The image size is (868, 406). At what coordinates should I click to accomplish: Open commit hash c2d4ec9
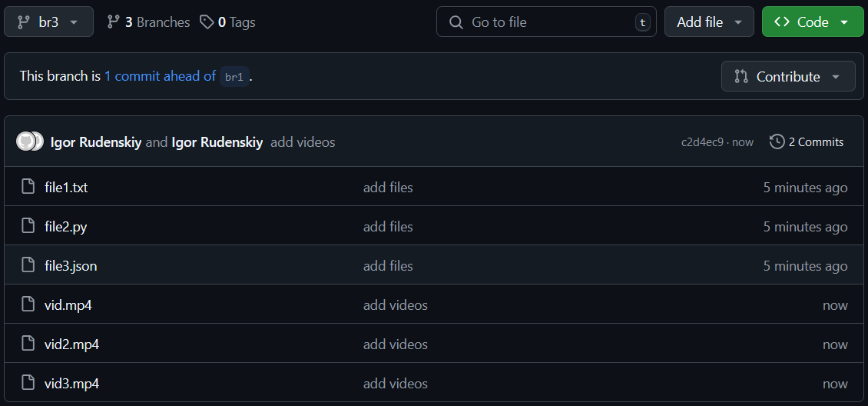click(703, 142)
